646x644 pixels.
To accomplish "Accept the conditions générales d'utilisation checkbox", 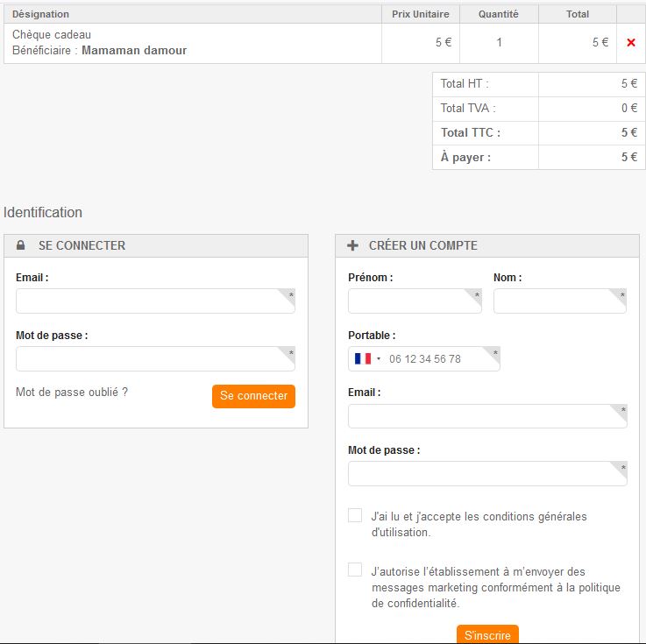I will click(x=355, y=515).
